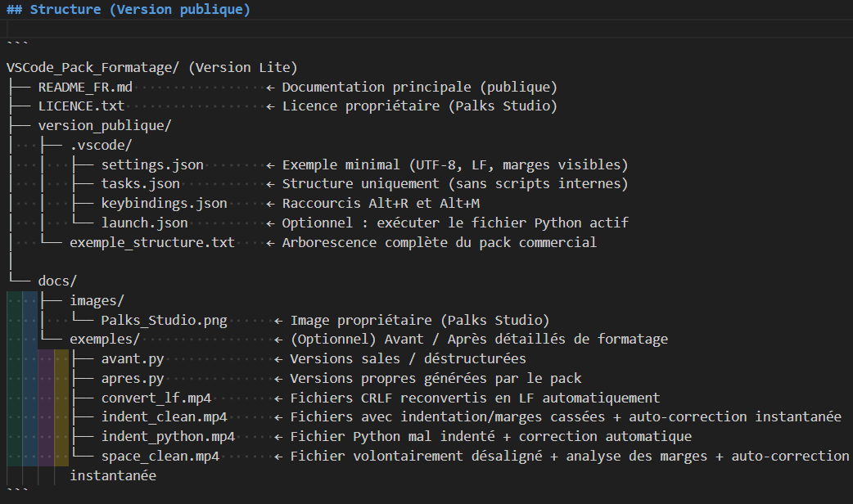Click the "## Structure (Version publique)" heading
This screenshot has width=853, height=504.
coord(128,10)
